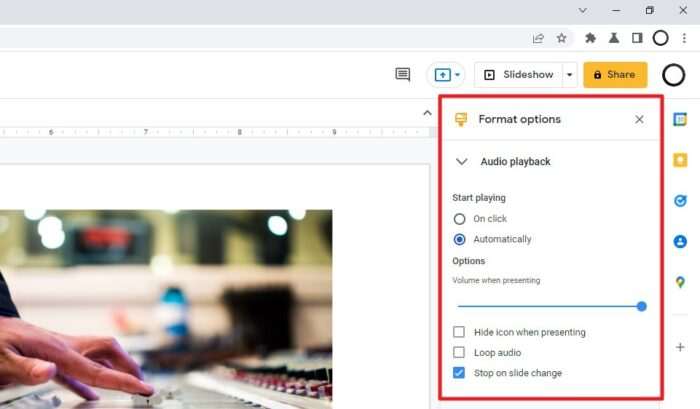Open Slideshow dropdown arrow
This screenshot has height=409, width=700.
coord(570,75)
